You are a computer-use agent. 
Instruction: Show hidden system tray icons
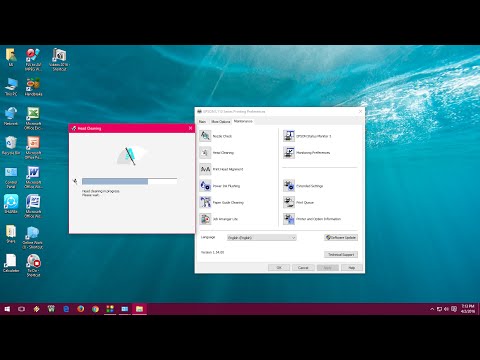click(432, 309)
